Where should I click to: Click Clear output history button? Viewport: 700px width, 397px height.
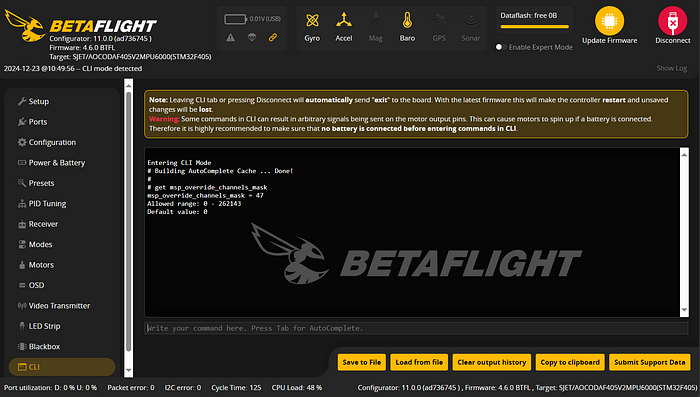pyautogui.click(x=492, y=362)
